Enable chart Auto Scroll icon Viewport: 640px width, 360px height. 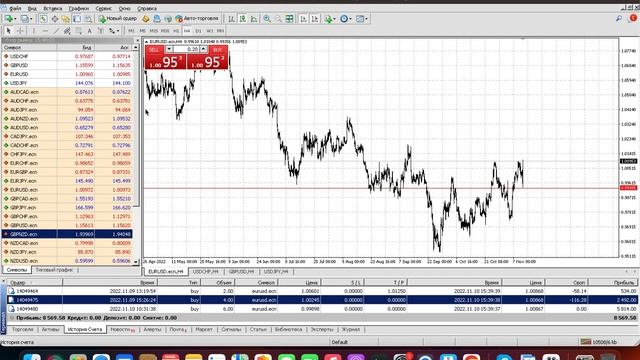(303, 19)
